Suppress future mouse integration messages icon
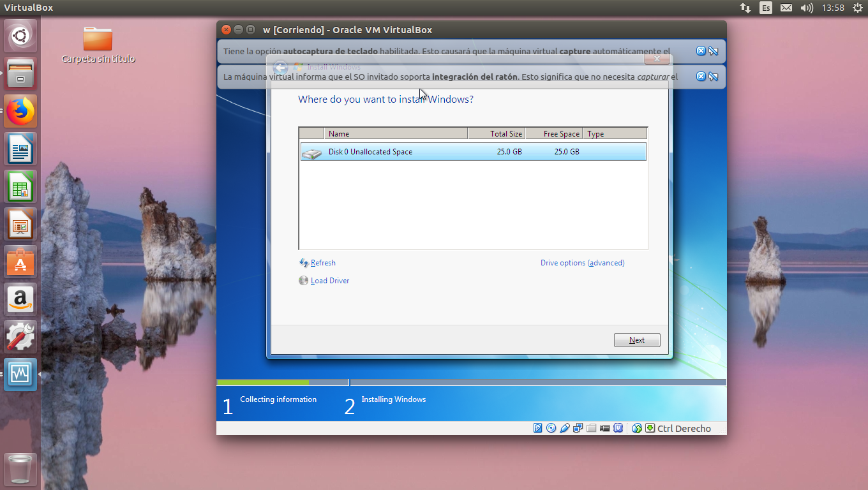This screenshot has height=490, width=868. (x=714, y=77)
